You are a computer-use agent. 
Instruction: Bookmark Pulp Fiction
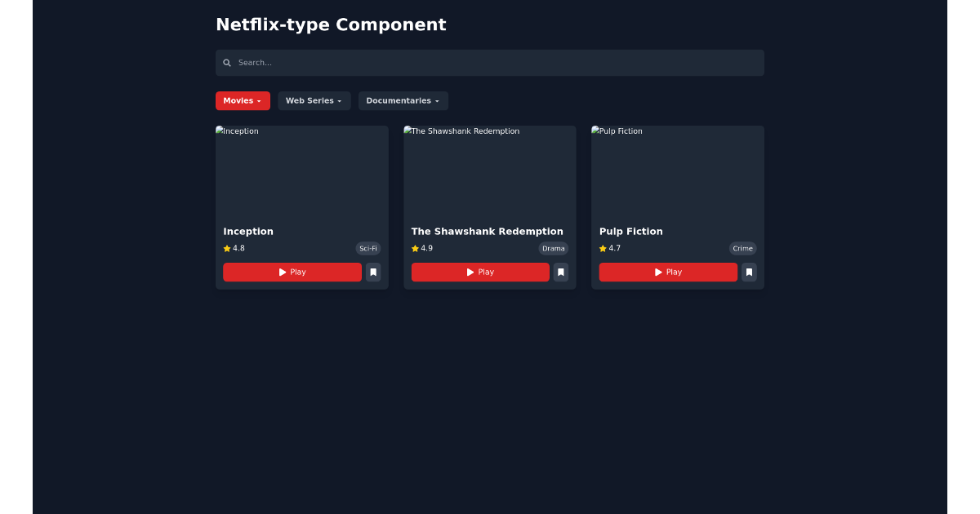pyautogui.click(x=749, y=272)
